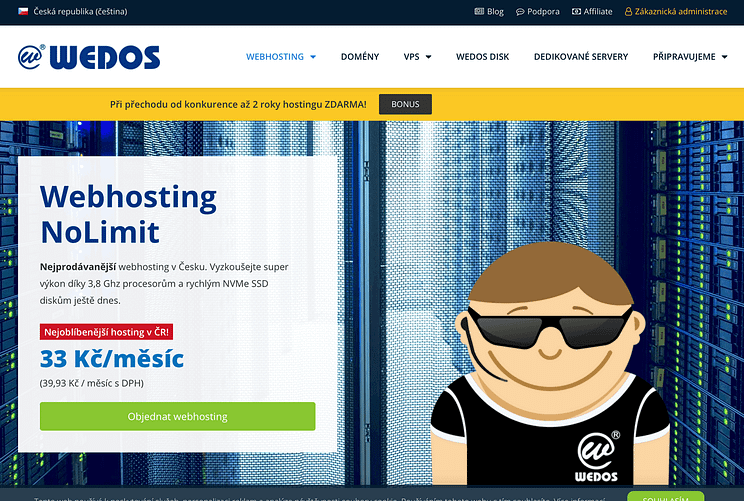Expand the WEBHOSTING dropdown arrow
The image size is (744, 501).
point(313,57)
